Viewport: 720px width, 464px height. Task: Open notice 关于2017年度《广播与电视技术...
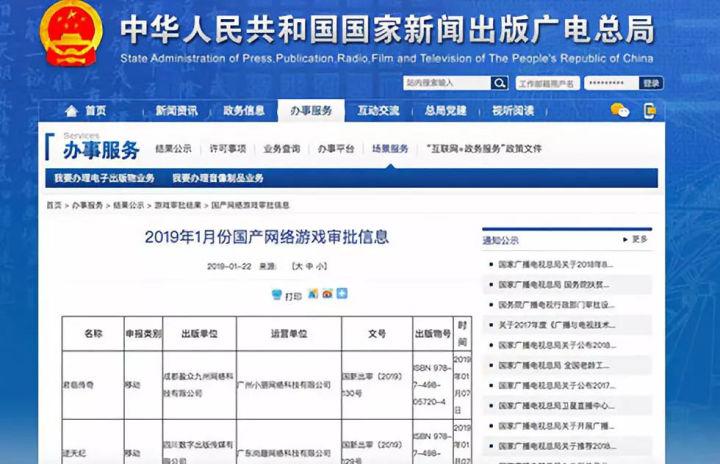557,325
